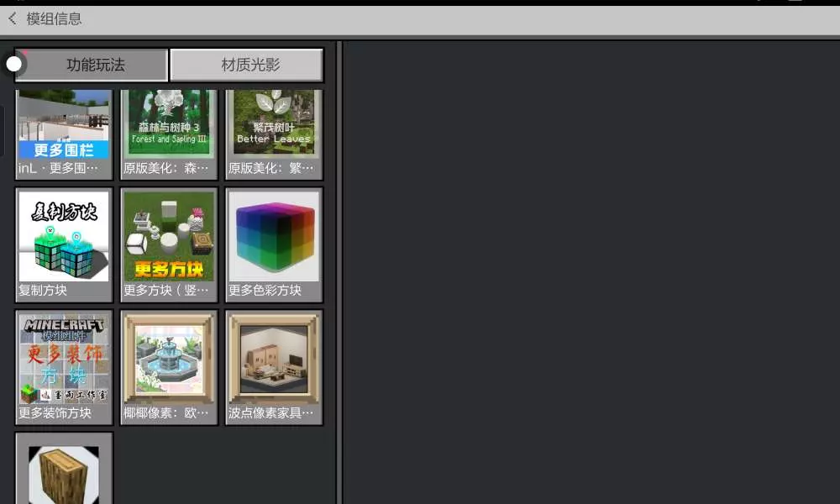840x504 pixels.
Task: Switch to the 功能玩法 tab
Action: (92, 65)
